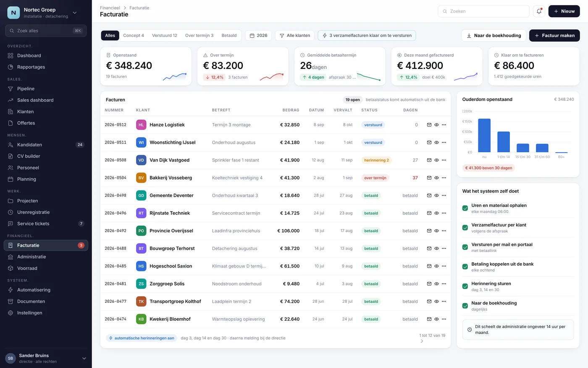Open the Openstaand € 348.240 card
Image resolution: width=588 pixels, height=368 pixels.
146,66
